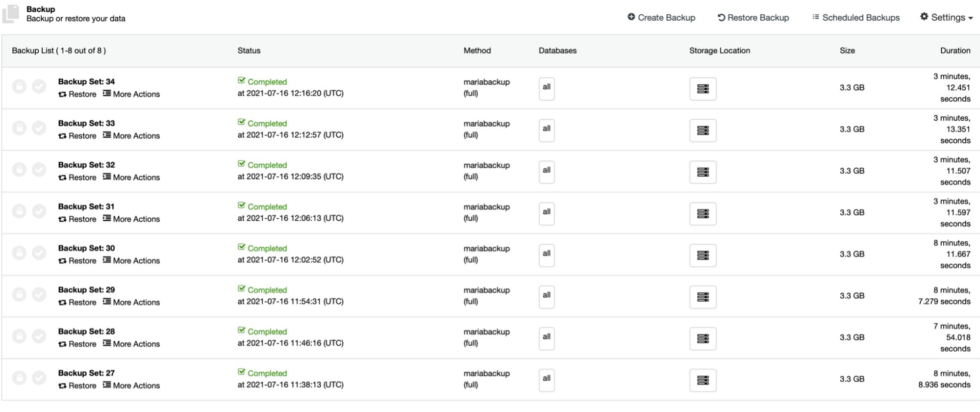The image size is (980, 412).
Task: Click the Status column header
Action: [x=249, y=51]
